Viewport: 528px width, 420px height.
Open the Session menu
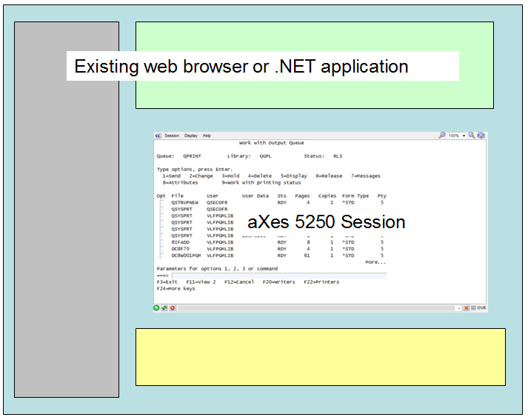171,136
